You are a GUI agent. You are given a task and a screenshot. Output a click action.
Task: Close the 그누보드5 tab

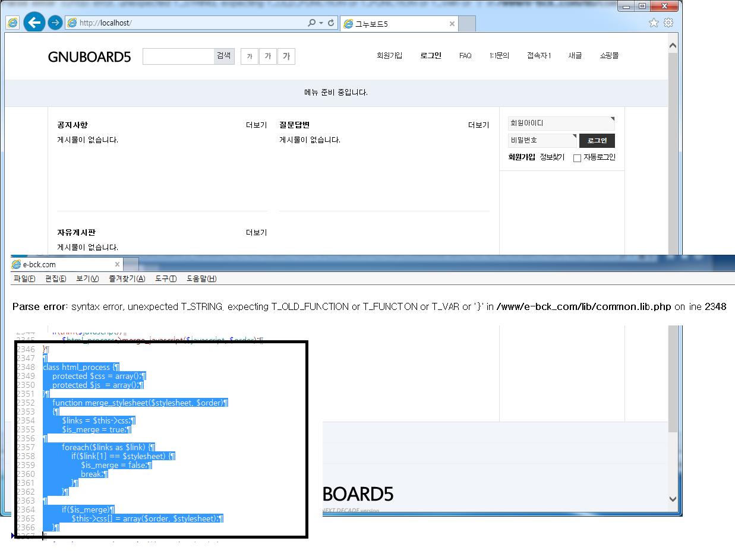(452, 24)
